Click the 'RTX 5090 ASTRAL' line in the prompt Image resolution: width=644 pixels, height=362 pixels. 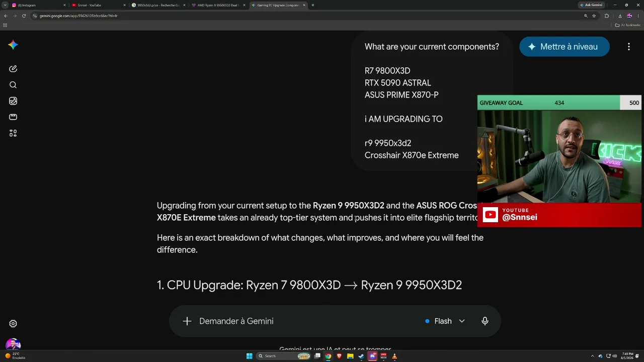(398, 83)
